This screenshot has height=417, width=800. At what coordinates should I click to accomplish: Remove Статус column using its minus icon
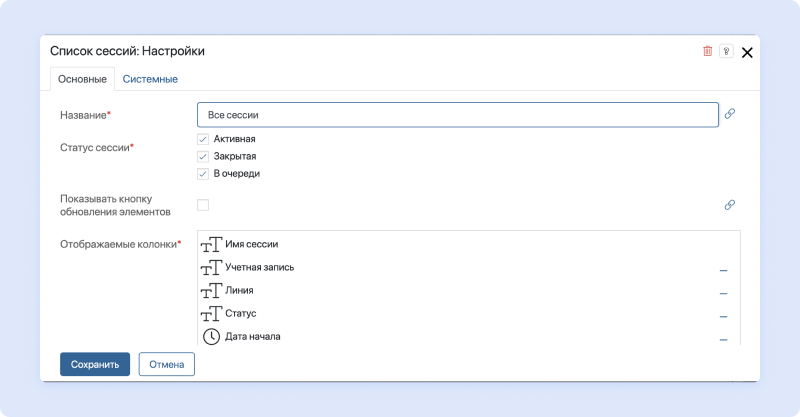click(723, 317)
